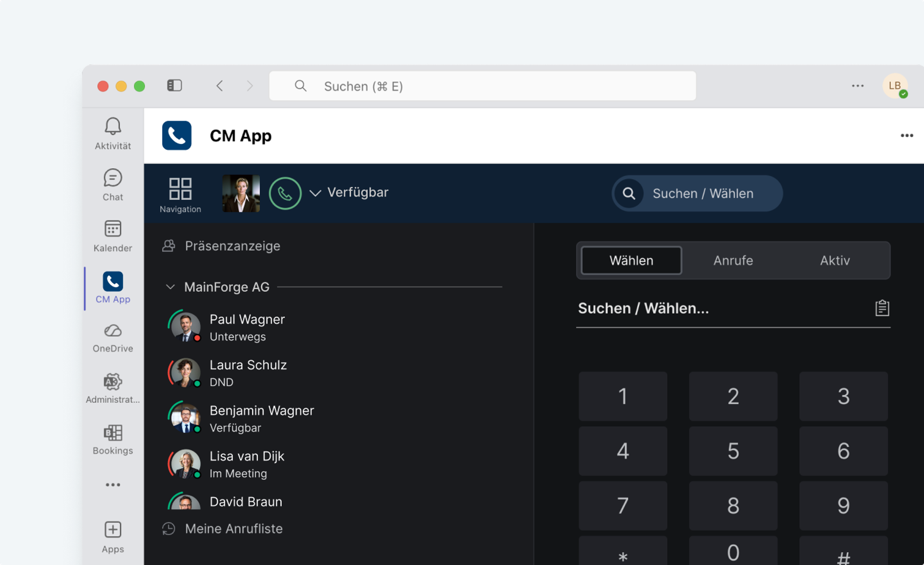Open OneDrive from the sidebar
Image resolution: width=924 pixels, height=565 pixels.
(113, 338)
